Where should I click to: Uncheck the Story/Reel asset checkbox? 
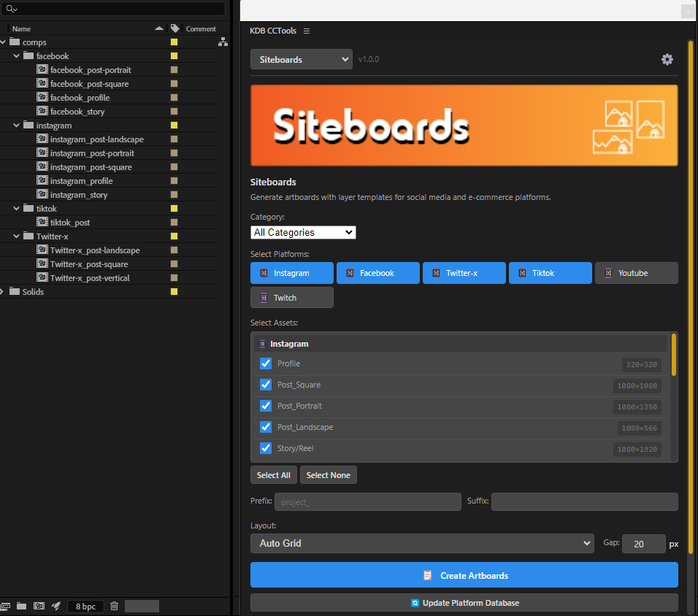tap(266, 448)
